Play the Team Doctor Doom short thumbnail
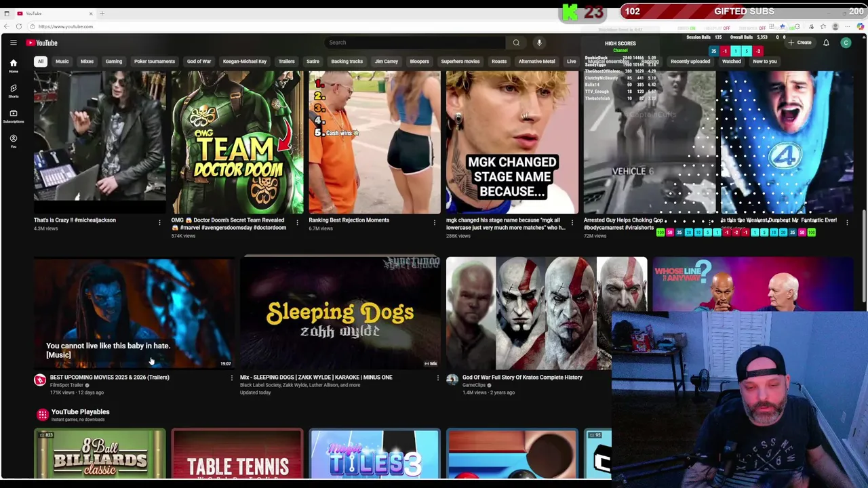This screenshot has height=488, width=868. click(x=237, y=142)
